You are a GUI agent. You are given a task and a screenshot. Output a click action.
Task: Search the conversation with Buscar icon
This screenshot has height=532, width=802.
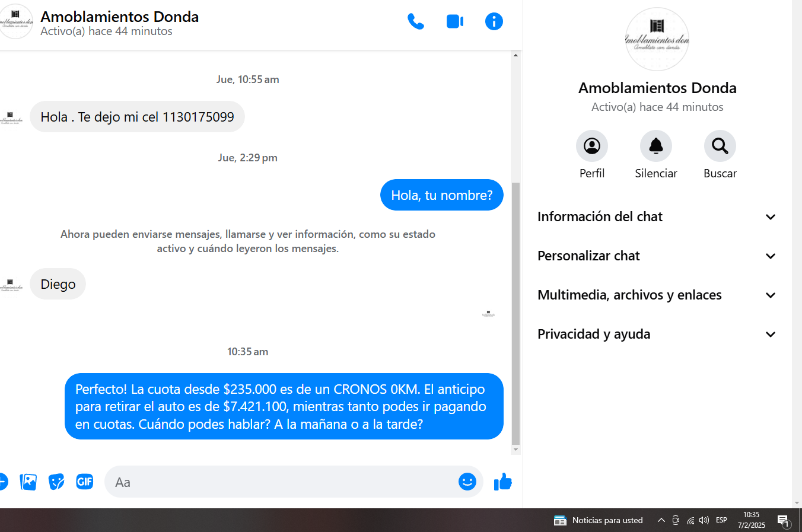(720, 146)
